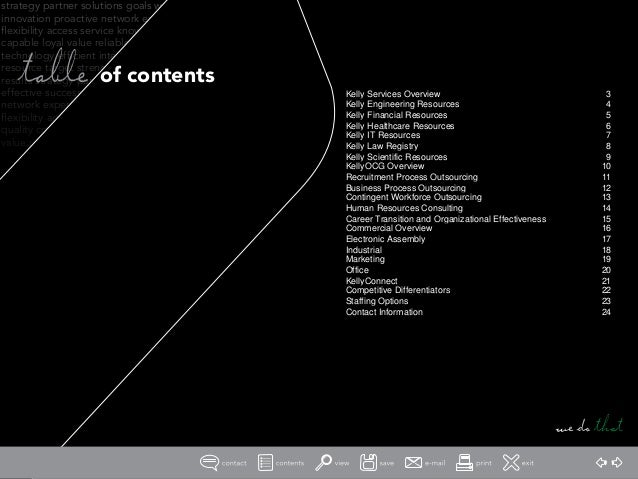The width and height of the screenshot is (638, 479).
Task: Open 'Career Transition and Organizational Effectiveness' entry
Action: pos(446,219)
